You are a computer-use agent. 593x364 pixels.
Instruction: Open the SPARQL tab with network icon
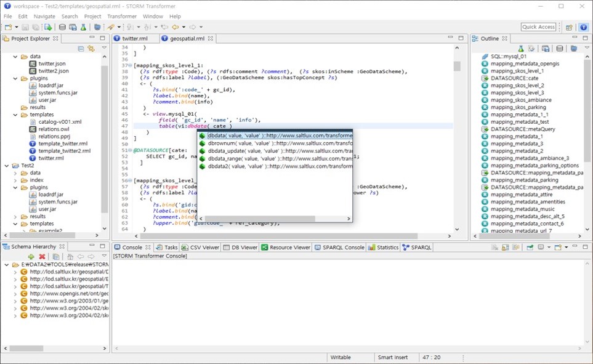tap(417, 248)
